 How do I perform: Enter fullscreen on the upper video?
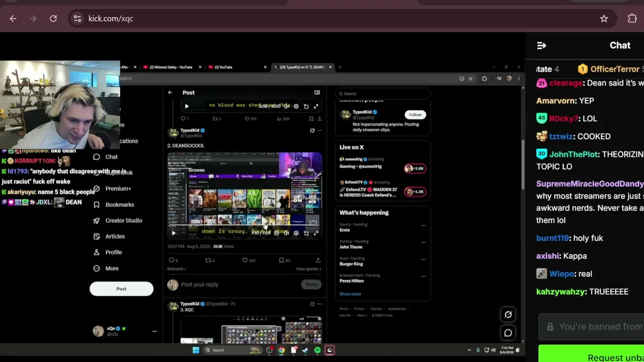pyautogui.click(x=316, y=106)
